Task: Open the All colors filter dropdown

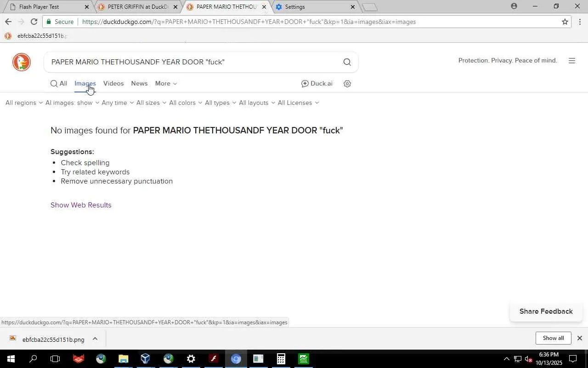Action: [x=186, y=103]
